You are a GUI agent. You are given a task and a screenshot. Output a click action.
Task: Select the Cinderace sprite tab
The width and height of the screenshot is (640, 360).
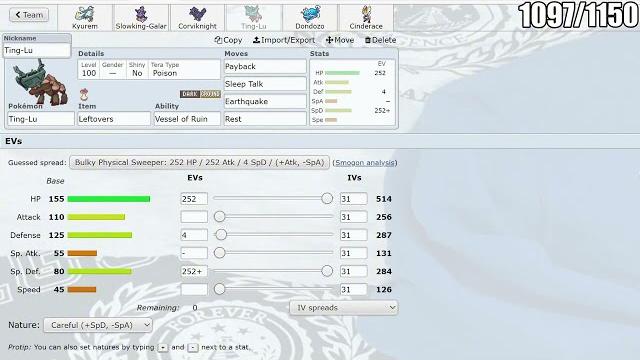tap(366, 18)
